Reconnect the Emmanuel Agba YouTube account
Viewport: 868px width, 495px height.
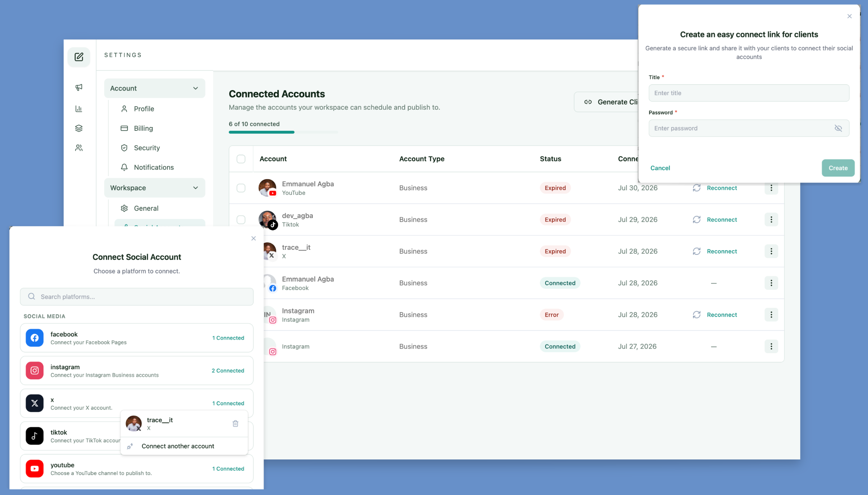pos(722,188)
